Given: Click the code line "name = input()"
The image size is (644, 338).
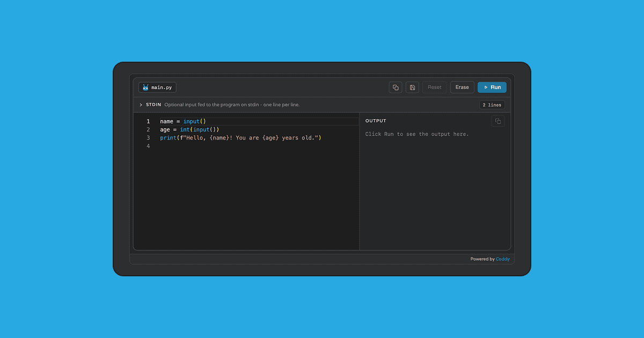Looking at the screenshot, I should [183, 121].
